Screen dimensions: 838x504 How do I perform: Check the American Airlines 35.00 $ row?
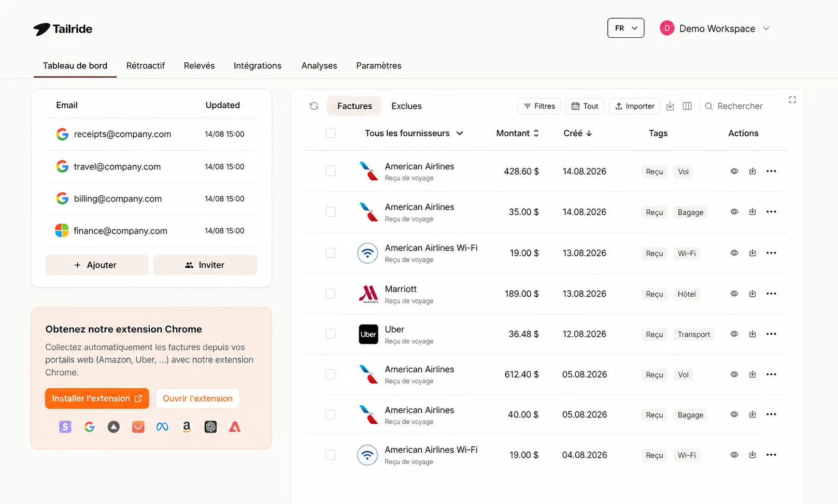coord(331,212)
